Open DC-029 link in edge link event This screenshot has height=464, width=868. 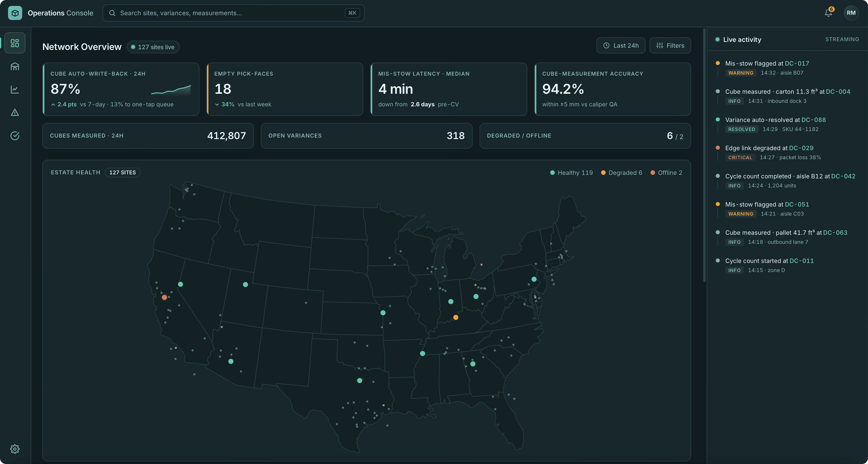[x=801, y=148]
